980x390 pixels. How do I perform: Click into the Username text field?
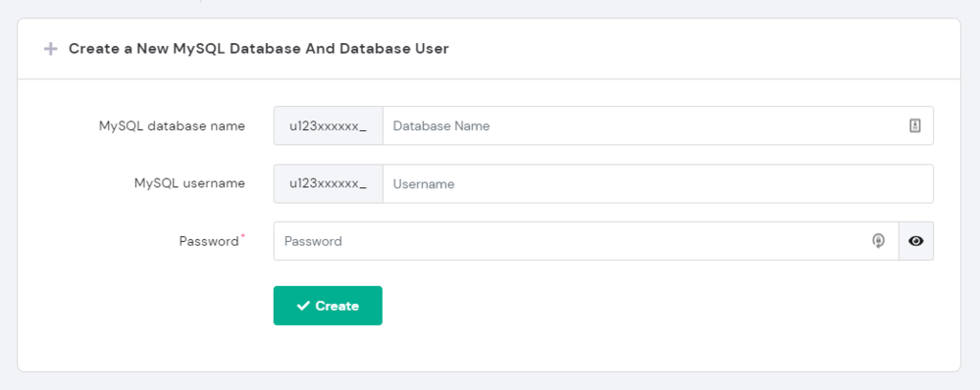click(657, 184)
